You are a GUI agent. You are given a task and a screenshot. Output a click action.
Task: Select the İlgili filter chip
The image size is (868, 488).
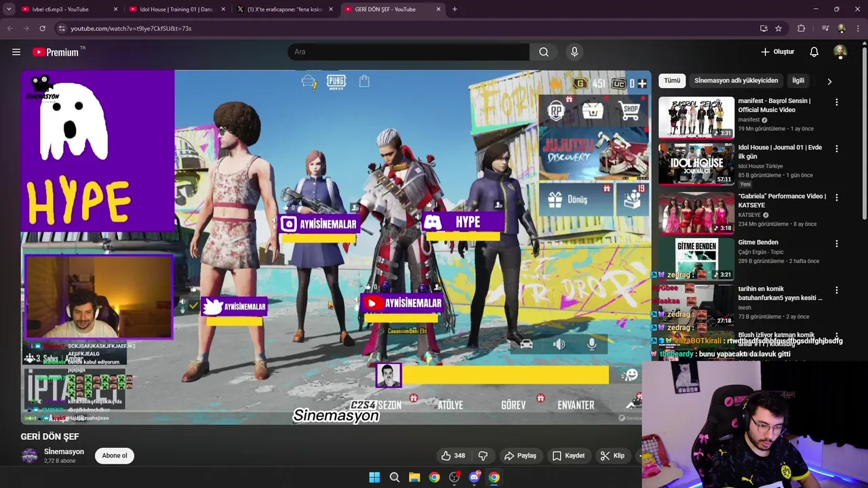[798, 81]
